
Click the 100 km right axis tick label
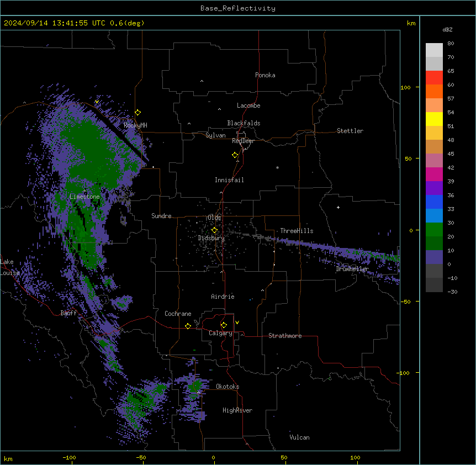[x=405, y=87]
